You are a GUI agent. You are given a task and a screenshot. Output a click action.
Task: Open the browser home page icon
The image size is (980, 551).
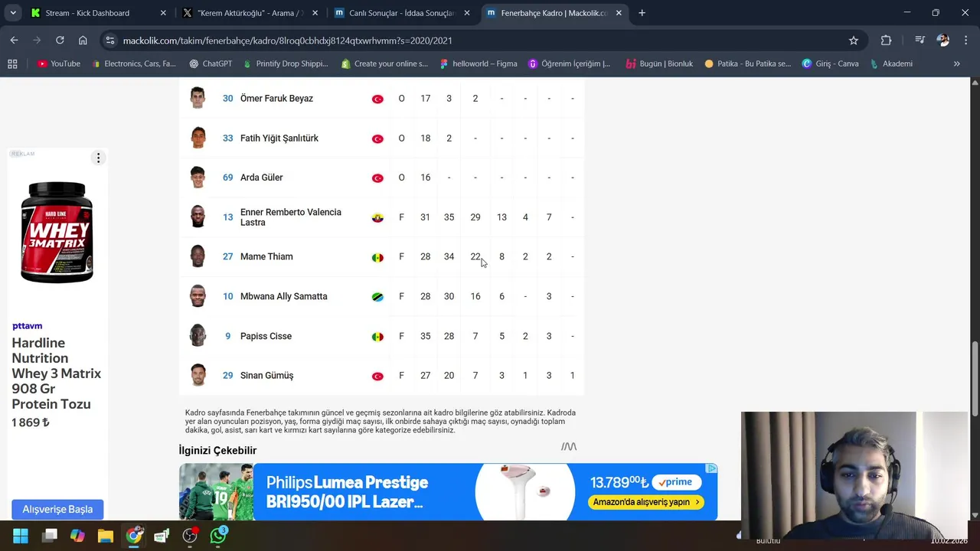pos(83,40)
